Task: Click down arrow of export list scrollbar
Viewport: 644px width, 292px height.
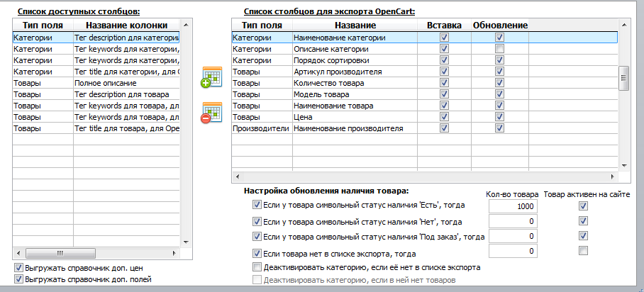Action: tap(623, 166)
